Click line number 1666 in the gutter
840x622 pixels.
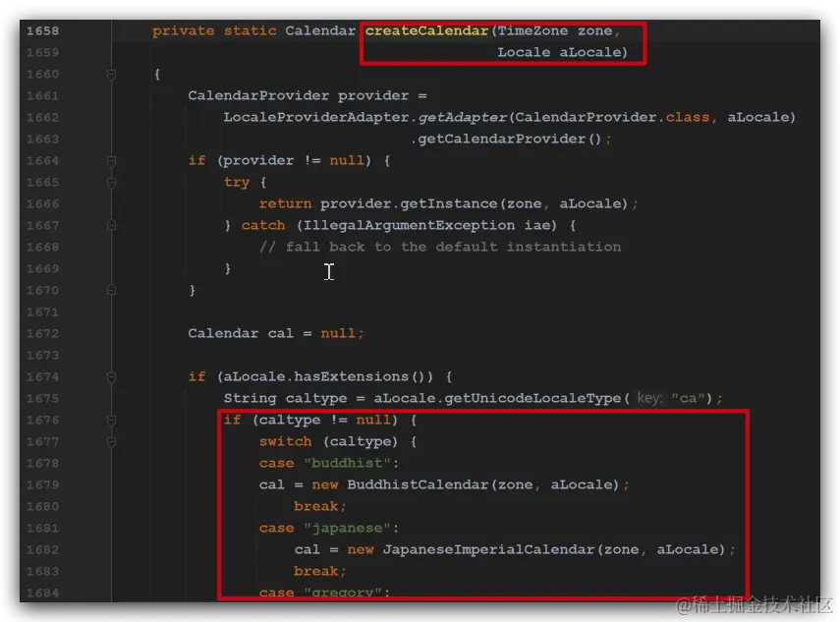(43, 204)
